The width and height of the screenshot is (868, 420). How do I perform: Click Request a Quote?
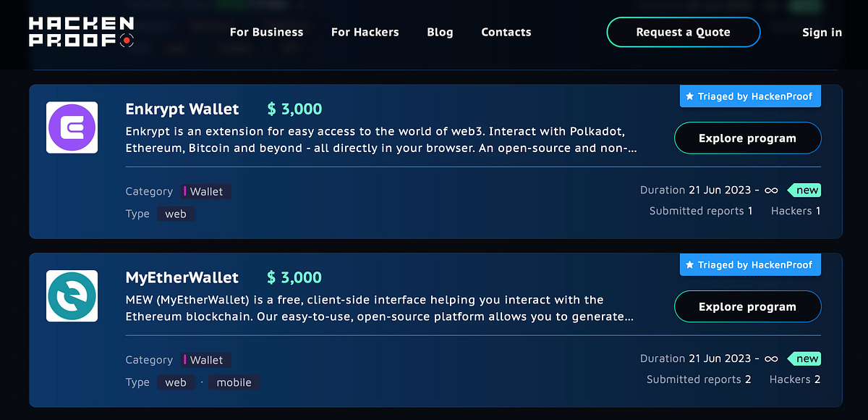683,32
